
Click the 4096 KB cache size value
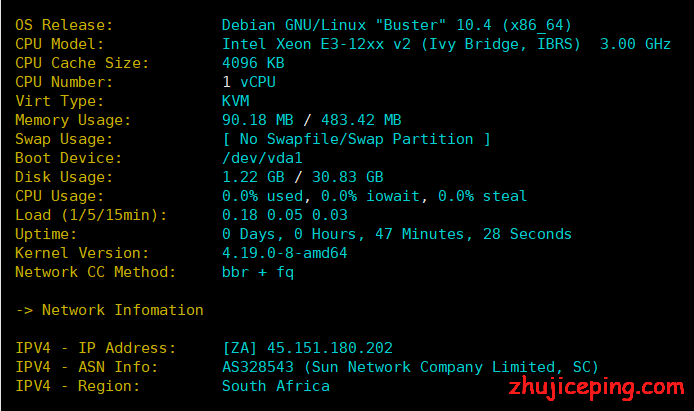[x=253, y=63]
